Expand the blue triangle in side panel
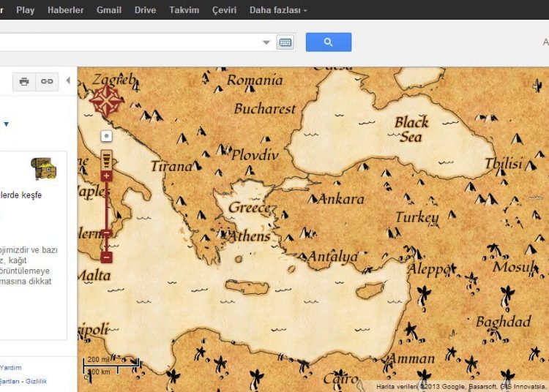The width and height of the screenshot is (549, 392). (6, 124)
